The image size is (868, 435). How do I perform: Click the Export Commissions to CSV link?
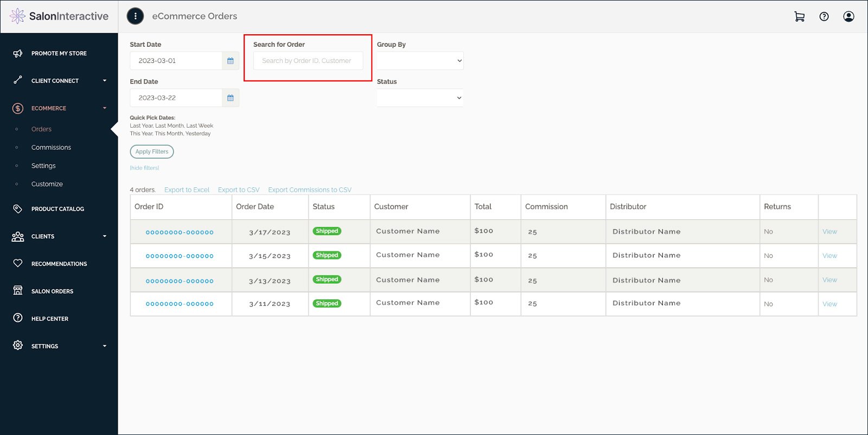pos(309,190)
